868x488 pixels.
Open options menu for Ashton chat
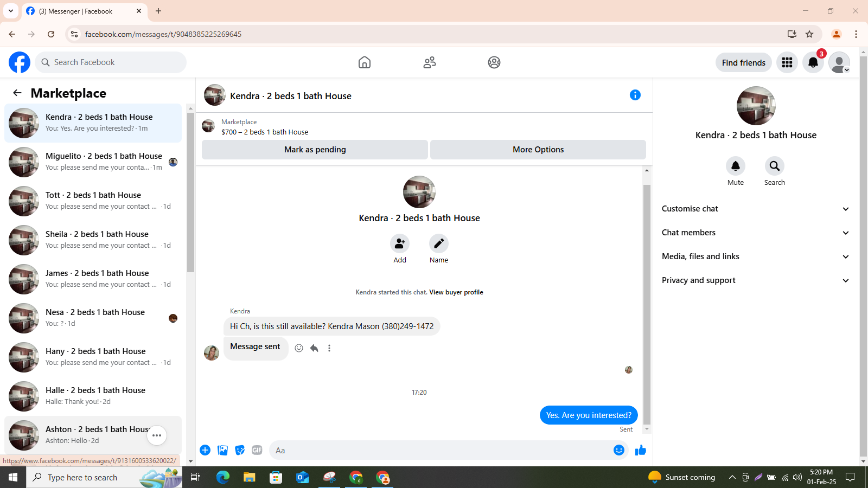(x=157, y=435)
